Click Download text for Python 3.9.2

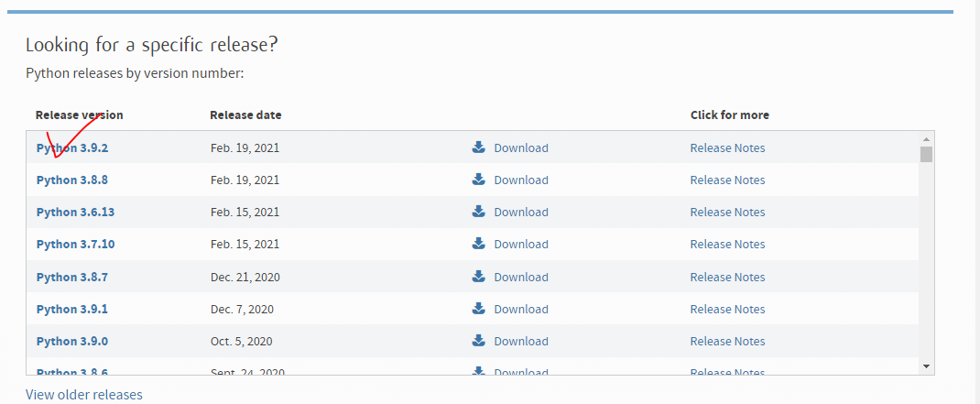coord(521,148)
